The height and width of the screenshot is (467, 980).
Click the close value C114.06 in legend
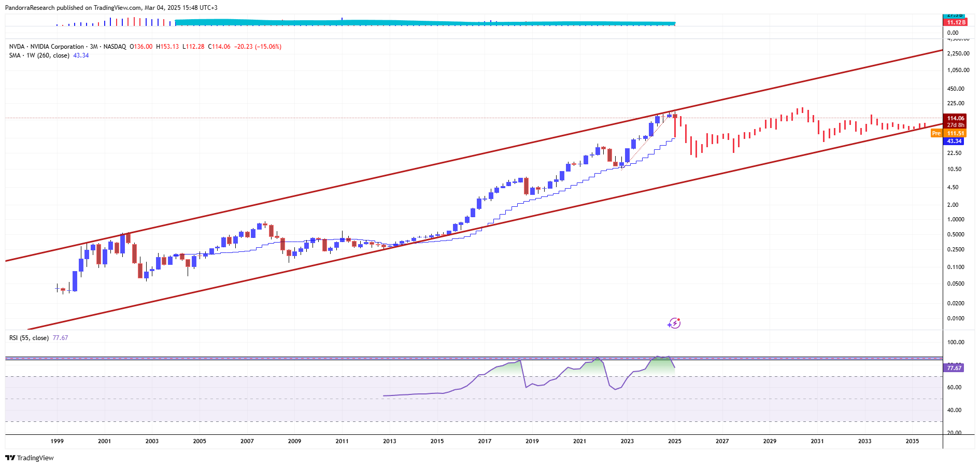219,47
